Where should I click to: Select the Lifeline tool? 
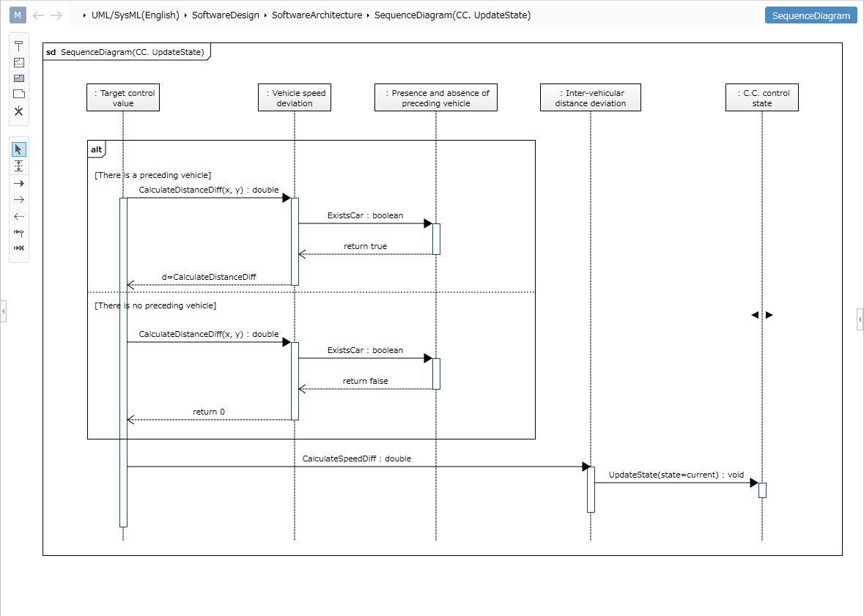(19, 46)
